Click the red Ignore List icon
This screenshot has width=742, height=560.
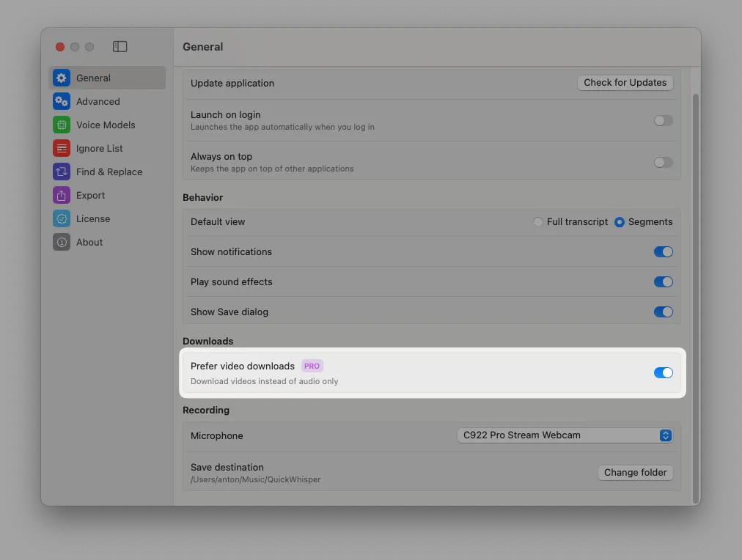[x=62, y=149]
